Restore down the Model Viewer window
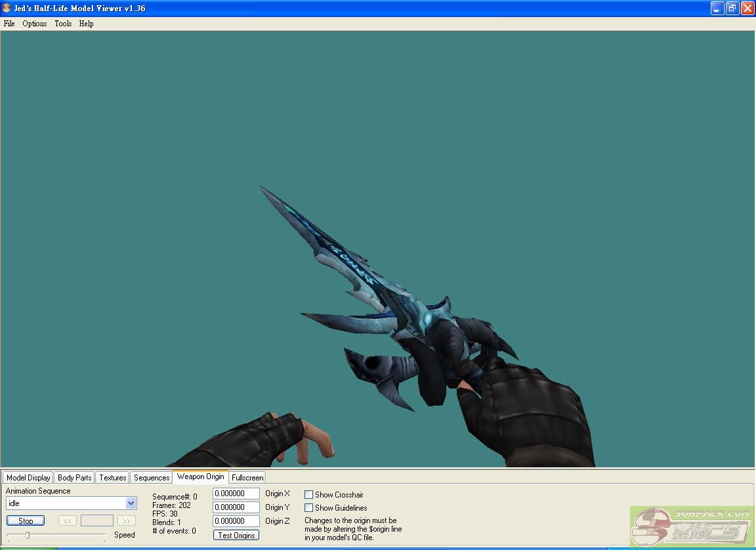Screen dimensions: 756x550 (732, 9)
